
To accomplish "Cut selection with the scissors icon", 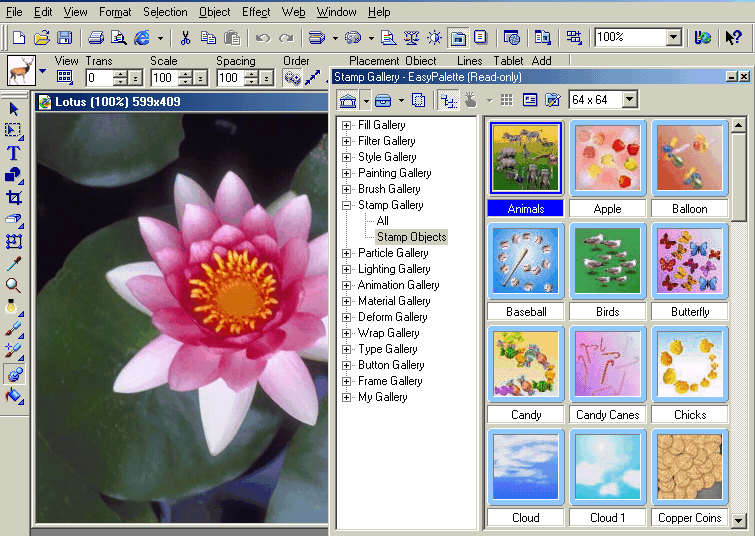I will click(x=185, y=38).
